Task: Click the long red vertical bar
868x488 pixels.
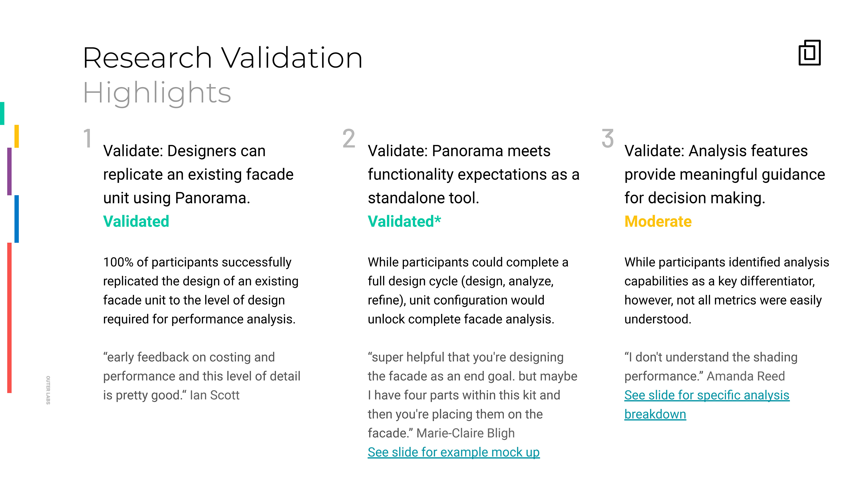Action: click(9, 318)
